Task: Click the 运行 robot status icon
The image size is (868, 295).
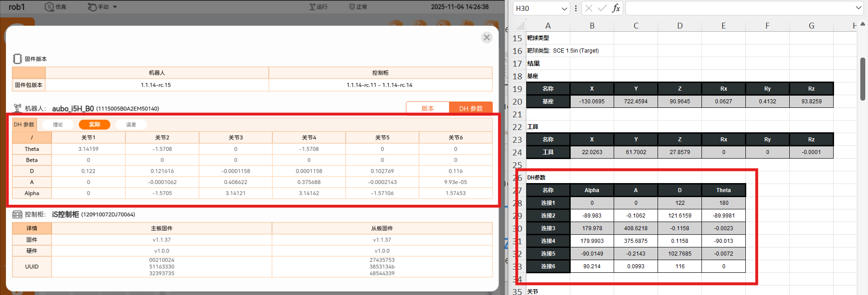Action: [x=312, y=7]
